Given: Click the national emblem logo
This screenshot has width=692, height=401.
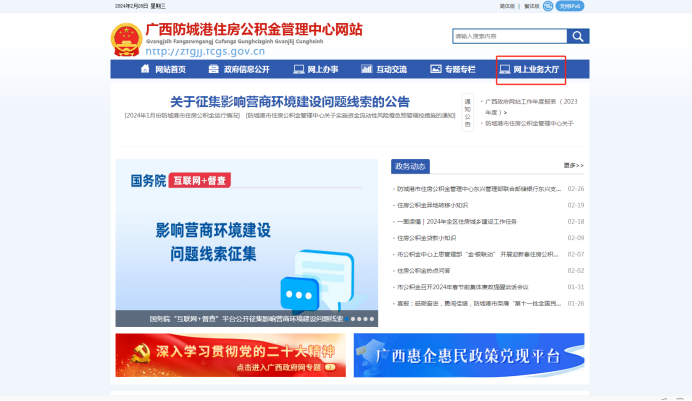Looking at the screenshot, I should pyautogui.click(x=126, y=38).
